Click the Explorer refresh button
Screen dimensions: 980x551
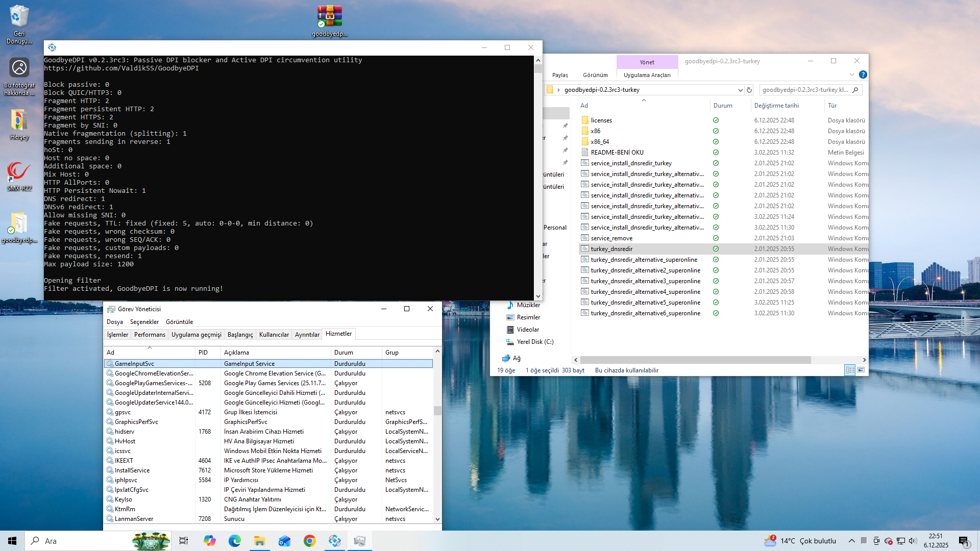tap(749, 90)
